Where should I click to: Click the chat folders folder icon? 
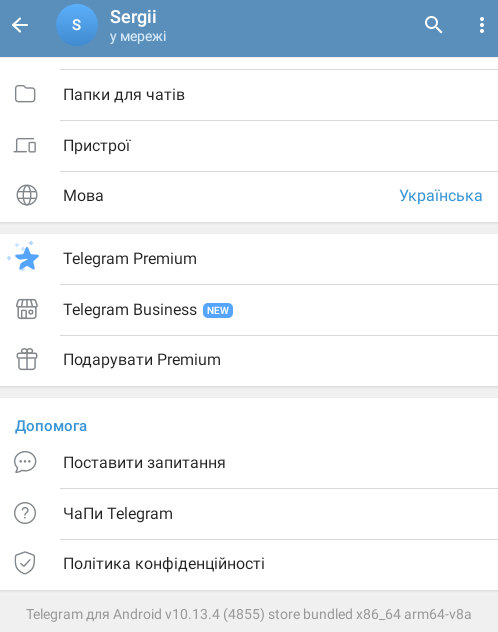point(25,94)
